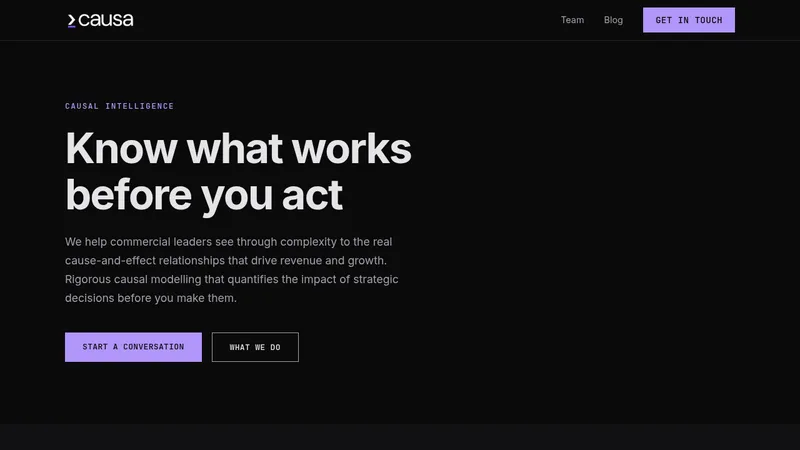Image resolution: width=800 pixels, height=450 pixels.
Task: Select the What We Do button
Action: point(255,347)
